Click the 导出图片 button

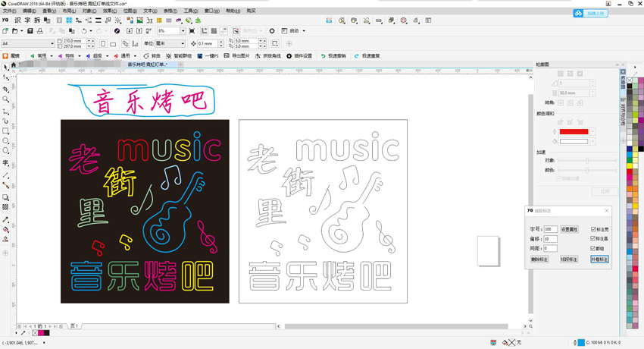click(x=236, y=56)
